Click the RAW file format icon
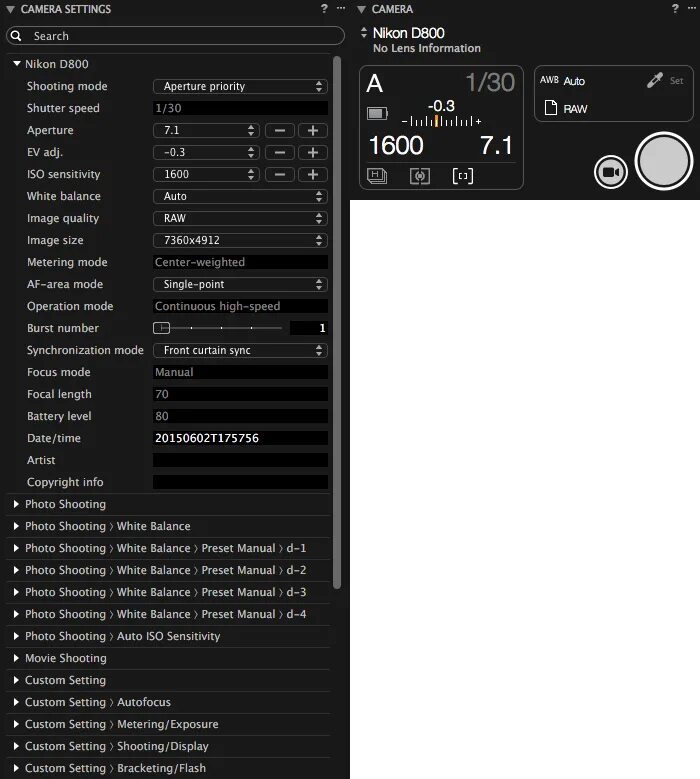The height and width of the screenshot is (779, 700). coord(550,108)
